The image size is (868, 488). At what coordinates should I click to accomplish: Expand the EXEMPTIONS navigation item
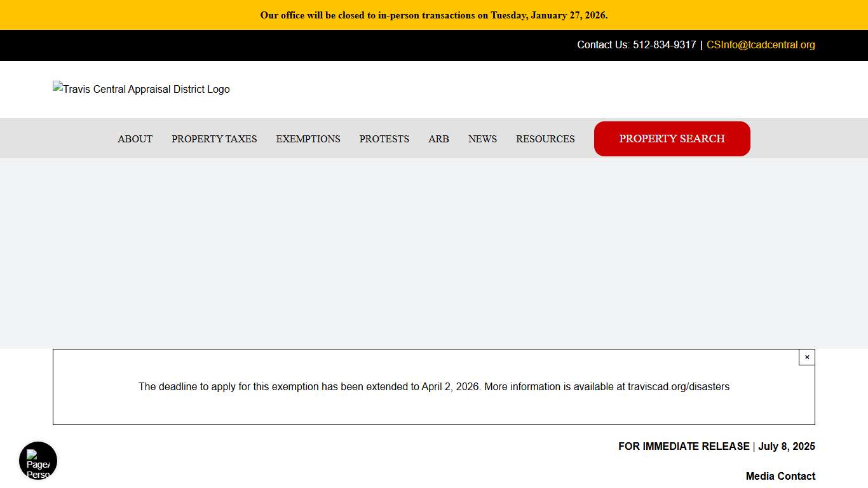[308, 139]
